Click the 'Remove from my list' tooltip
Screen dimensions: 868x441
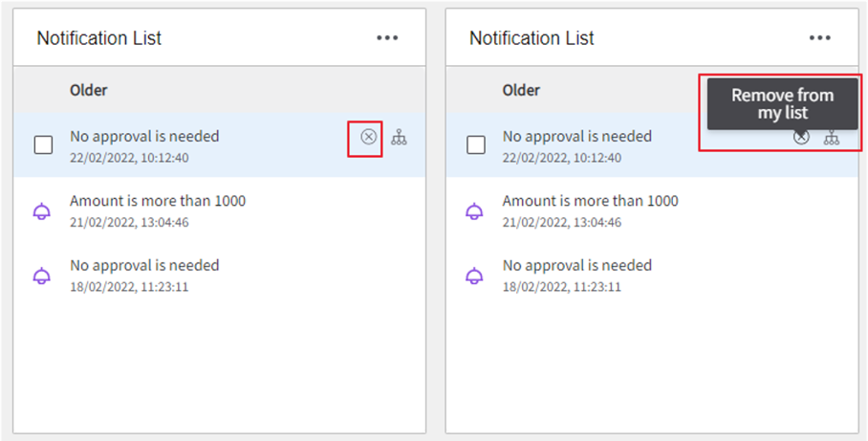pyautogui.click(x=783, y=103)
